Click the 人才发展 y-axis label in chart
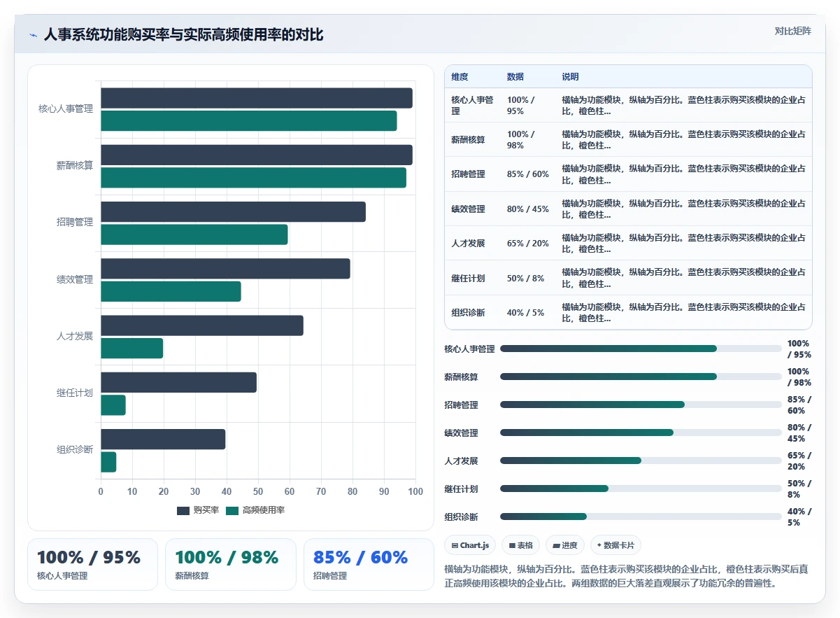 point(75,337)
